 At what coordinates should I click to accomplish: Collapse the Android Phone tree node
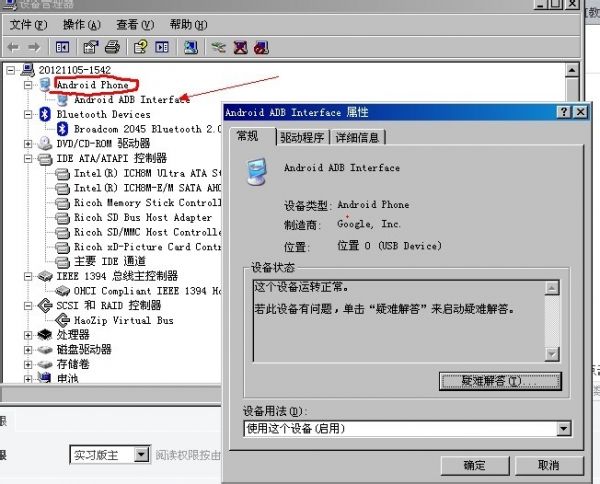click(x=28, y=85)
